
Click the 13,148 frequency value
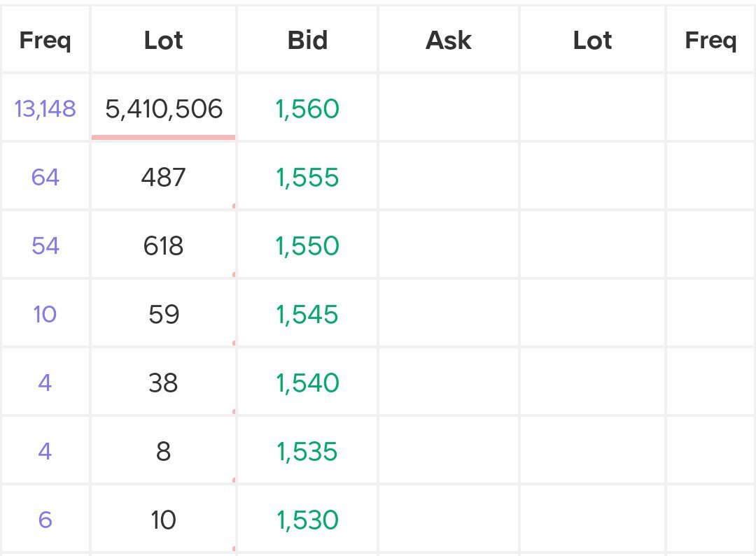[x=45, y=108]
